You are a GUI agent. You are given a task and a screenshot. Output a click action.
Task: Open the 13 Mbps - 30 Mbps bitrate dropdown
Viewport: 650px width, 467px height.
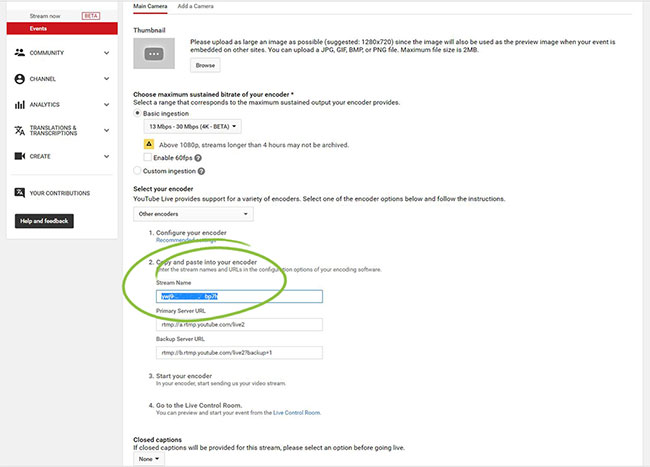click(x=193, y=127)
